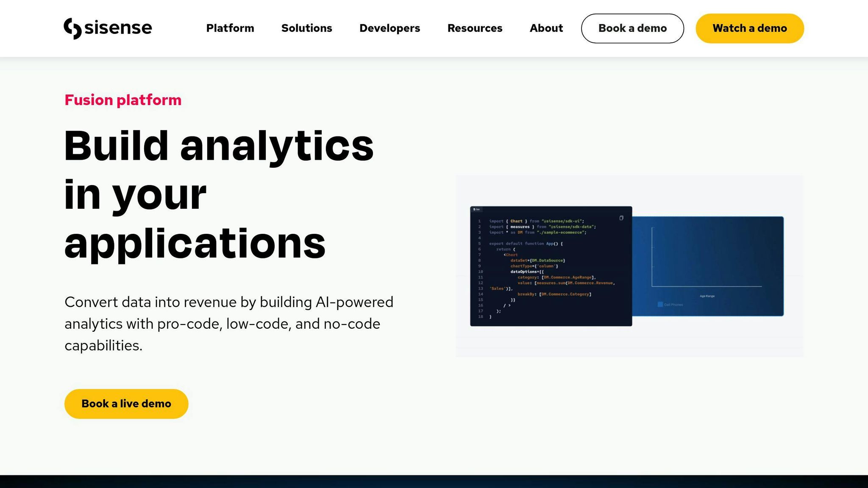Expand the Developers nav dropdown
The width and height of the screenshot is (868, 488).
coord(389,28)
